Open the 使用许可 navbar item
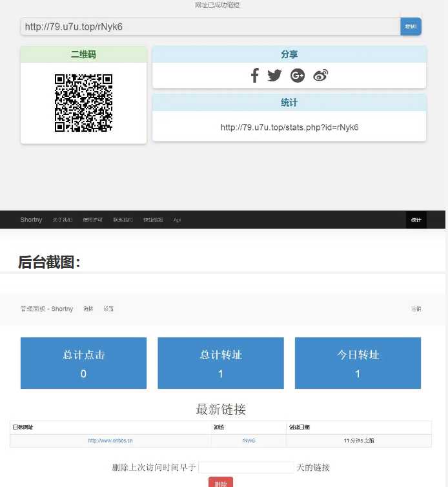The height and width of the screenshot is (487, 448). point(92,220)
